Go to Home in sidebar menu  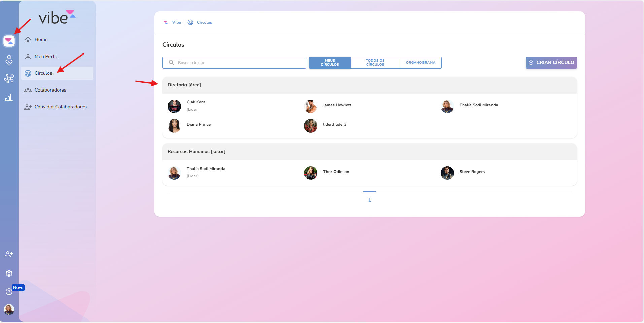[41, 40]
